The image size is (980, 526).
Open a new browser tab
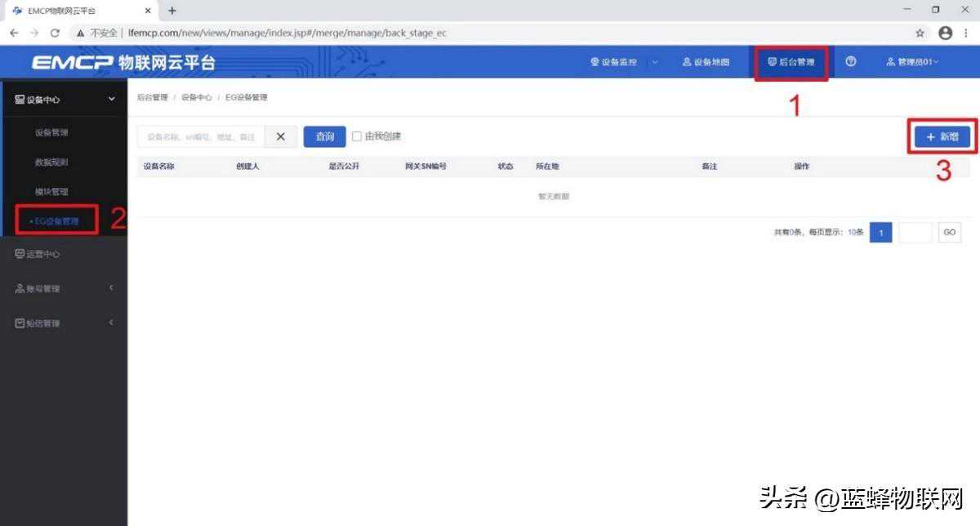[172, 11]
